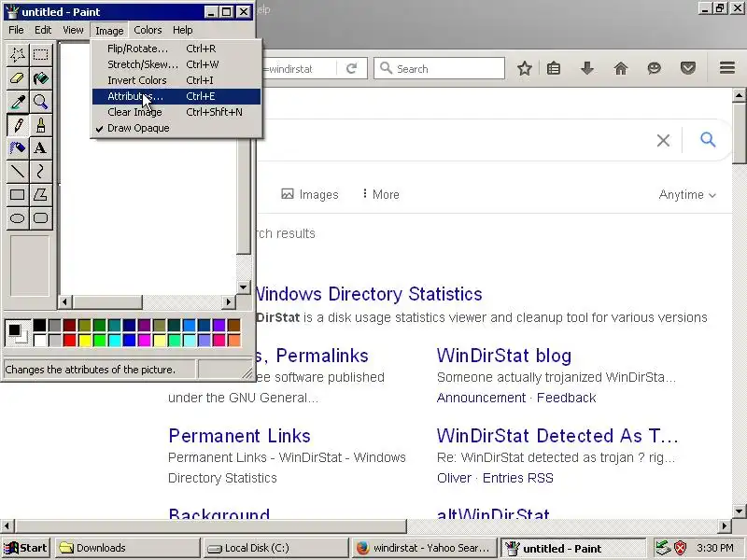Pick the Pick Color eyedropper tool
747x560 pixels.
coord(18,102)
